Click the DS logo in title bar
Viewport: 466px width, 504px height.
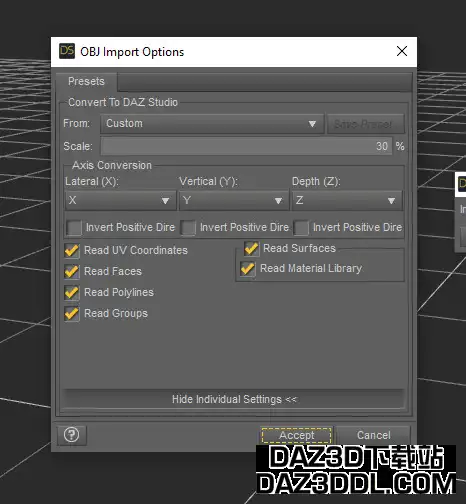click(67, 51)
